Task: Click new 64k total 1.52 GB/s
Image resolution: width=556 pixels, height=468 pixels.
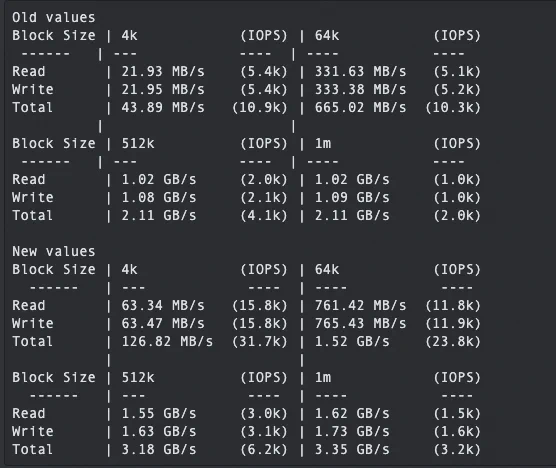Action: pos(352,341)
